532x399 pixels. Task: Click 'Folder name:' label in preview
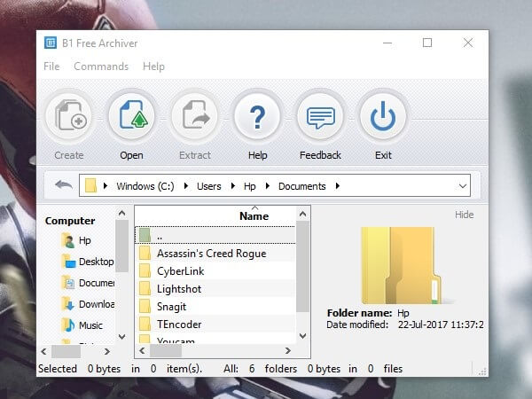click(x=360, y=313)
